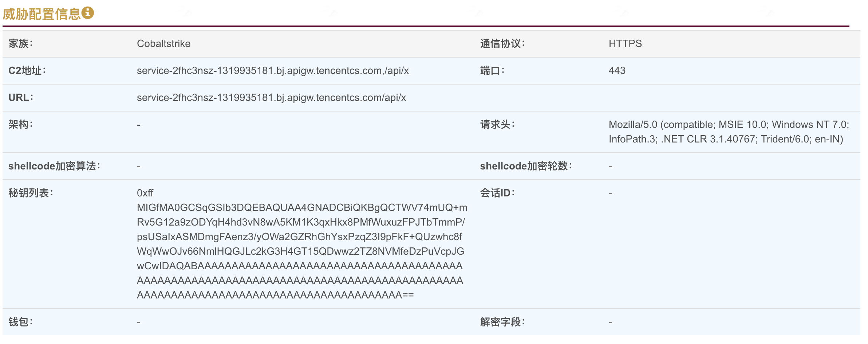
Task: Click the MIGfMA0GCSqGSIb3 public key string
Action: 302,251
